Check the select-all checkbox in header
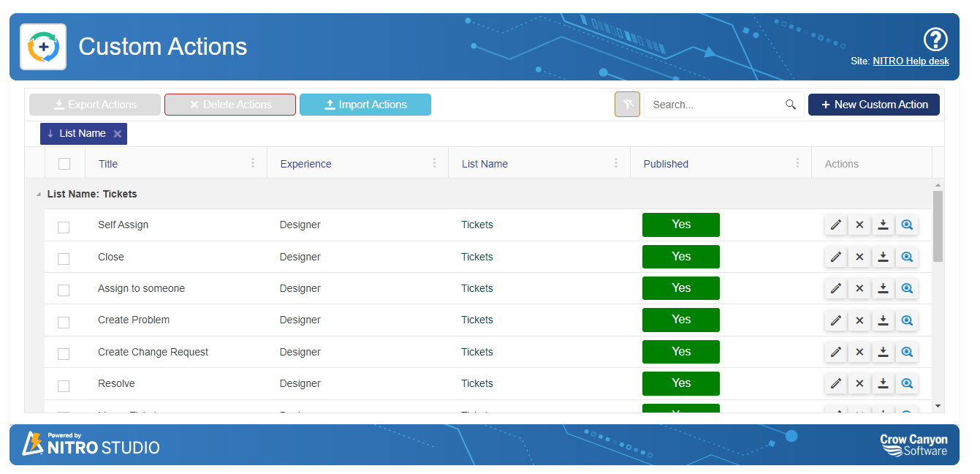The height and width of the screenshot is (474, 980). (64, 164)
